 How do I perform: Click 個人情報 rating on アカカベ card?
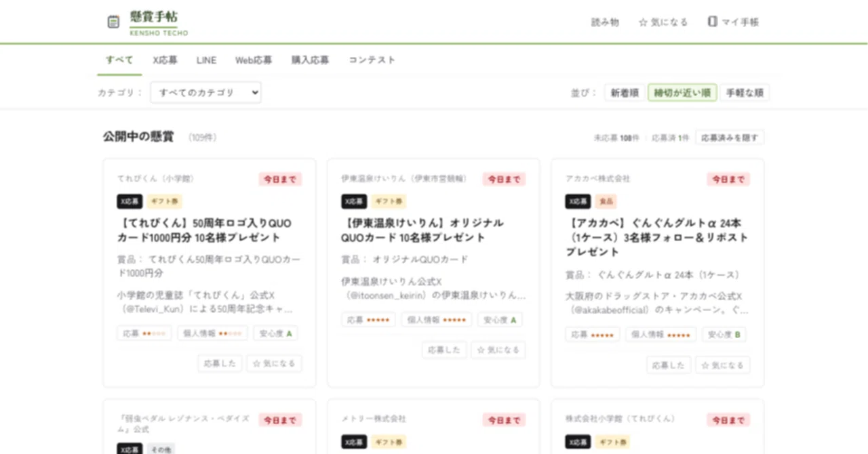(661, 335)
